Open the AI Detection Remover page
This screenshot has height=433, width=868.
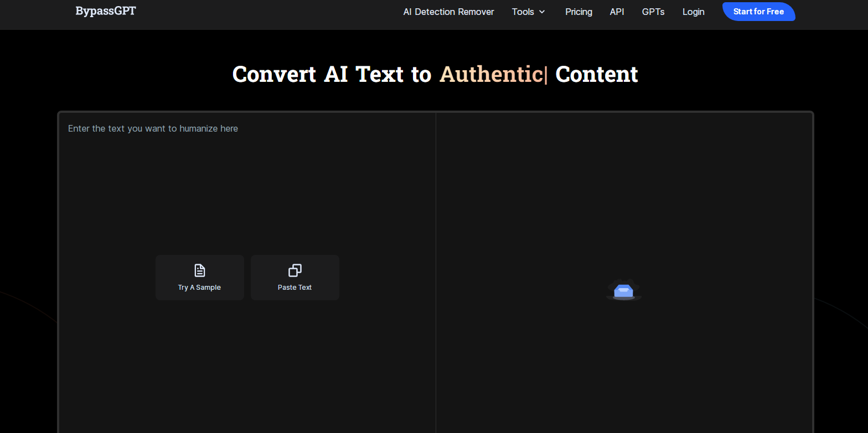point(448,12)
